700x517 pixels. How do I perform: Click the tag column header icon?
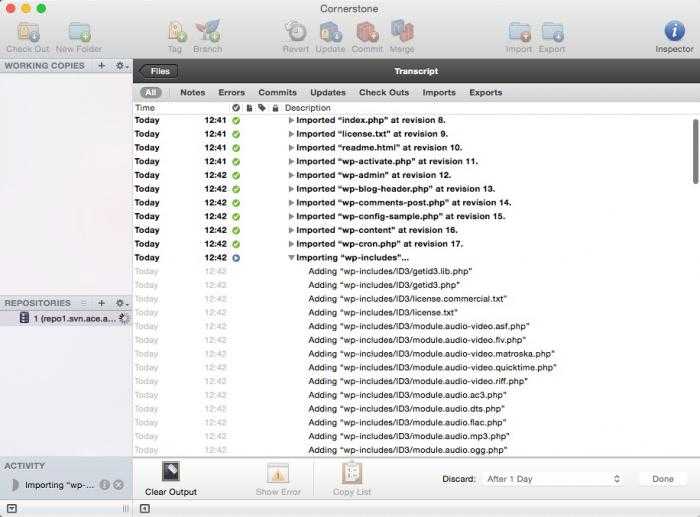[262, 108]
